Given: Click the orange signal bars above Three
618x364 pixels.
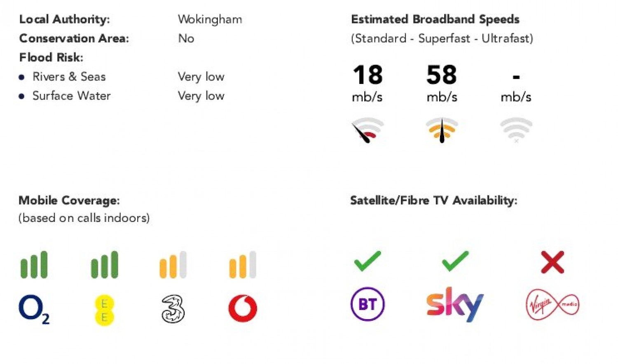Looking at the screenshot, I should pyautogui.click(x=173, y=265).
